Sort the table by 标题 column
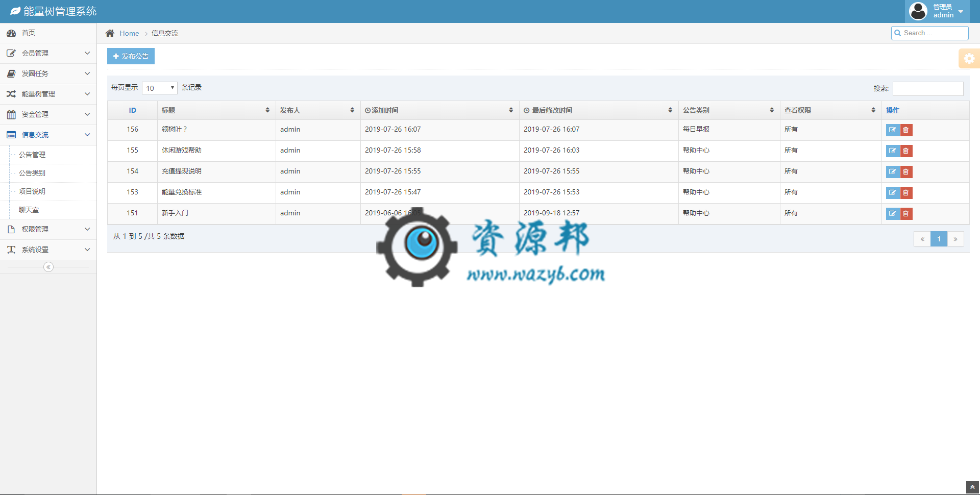This screenshot has height=495, width=980. coord(216,110)
